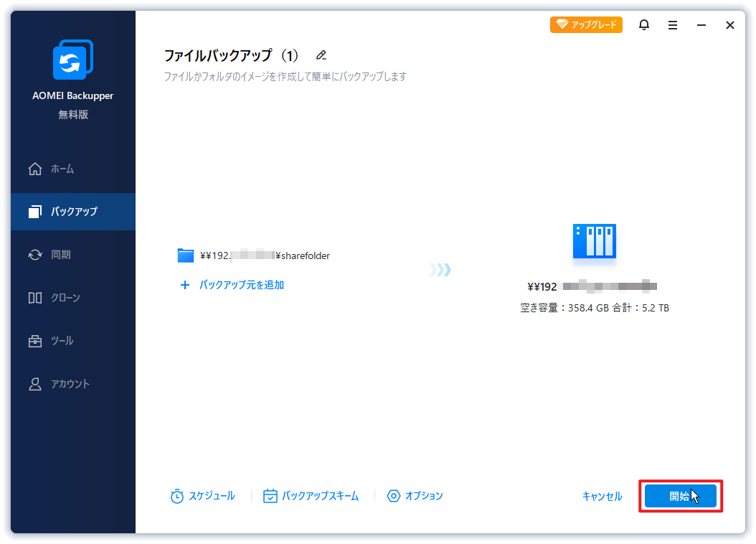756x544 pixels.
Task: Open notifications via the bell icon
Action: pos(643,24)
